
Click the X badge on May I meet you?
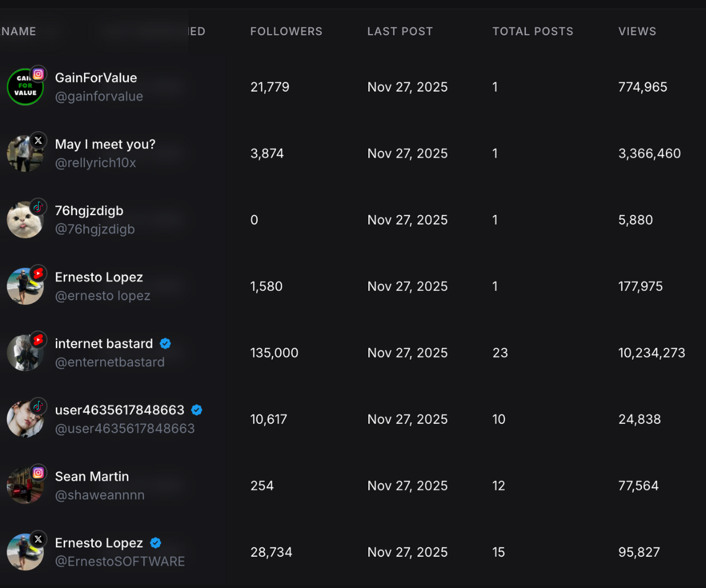click(x=38, y=141)
